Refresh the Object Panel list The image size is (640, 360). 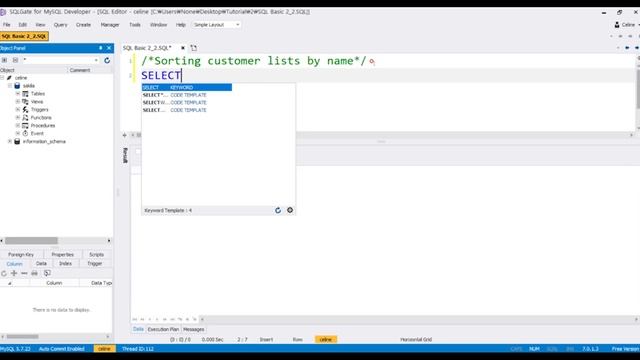(107, 60)
